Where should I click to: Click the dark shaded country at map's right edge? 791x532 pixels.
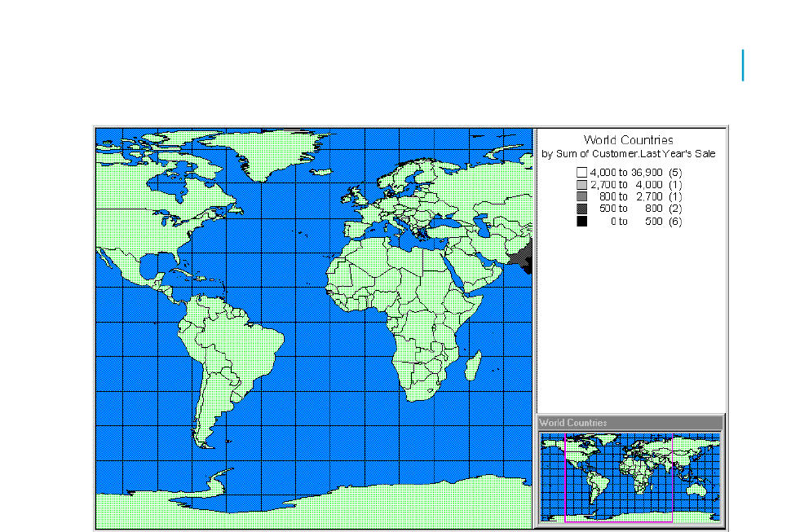point(524,257)
